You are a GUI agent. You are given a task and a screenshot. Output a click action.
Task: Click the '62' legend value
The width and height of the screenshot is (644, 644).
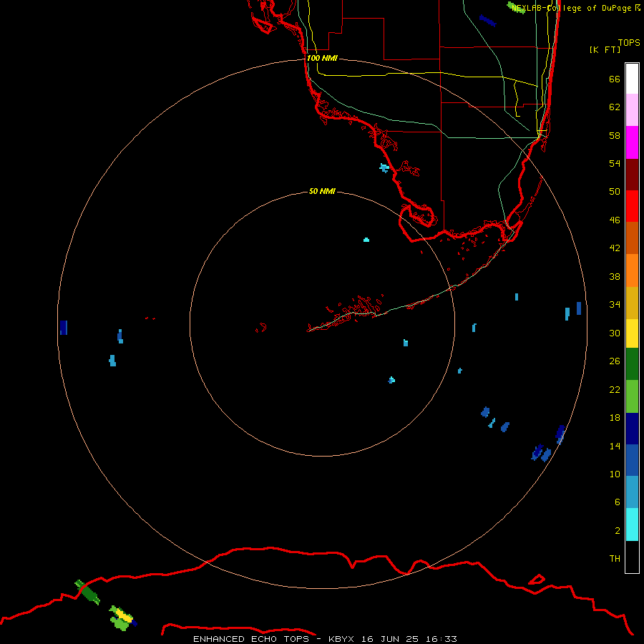615,107
